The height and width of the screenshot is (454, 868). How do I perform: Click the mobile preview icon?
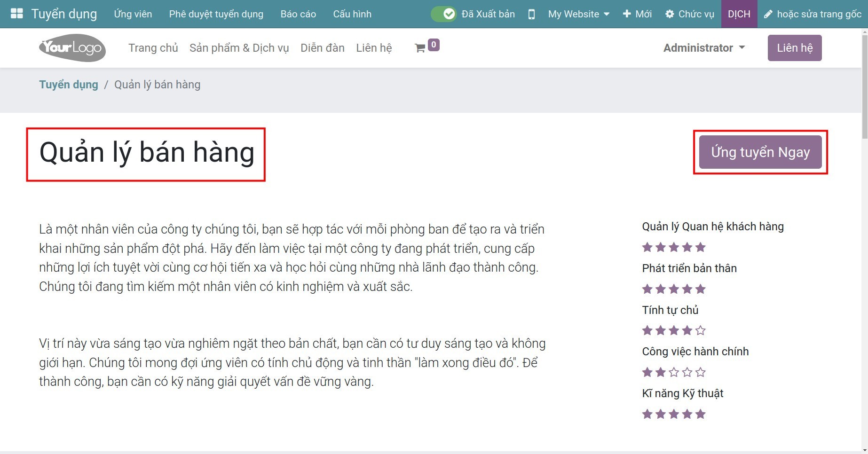coord(532,14)
